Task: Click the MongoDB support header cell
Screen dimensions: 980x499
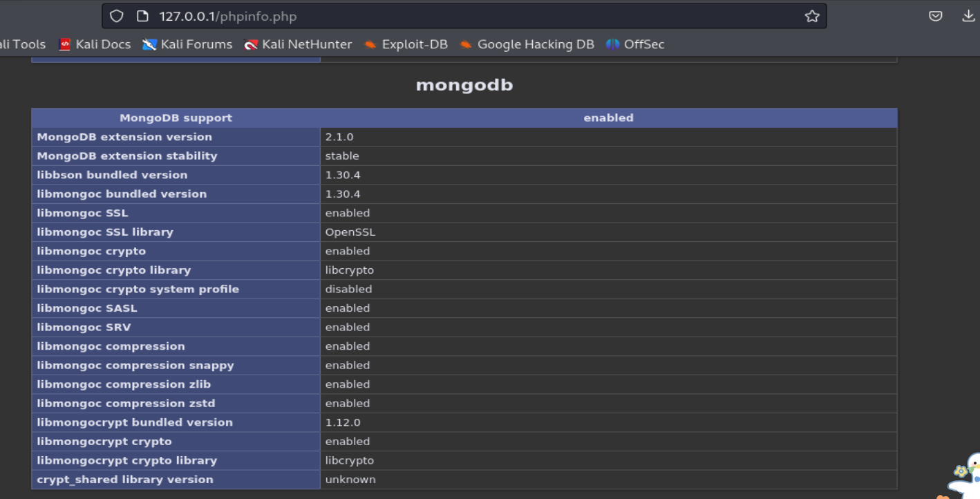Action: coord(176,118)
